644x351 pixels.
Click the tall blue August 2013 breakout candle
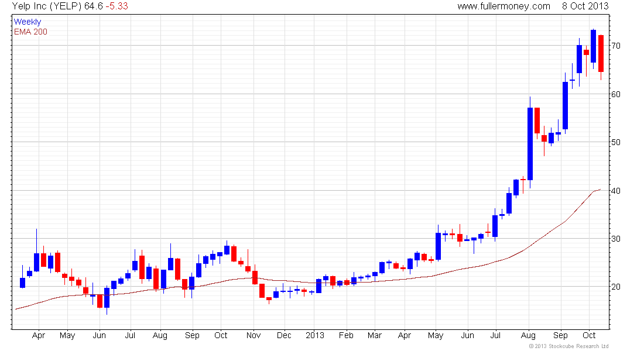[x=530, y=144]
